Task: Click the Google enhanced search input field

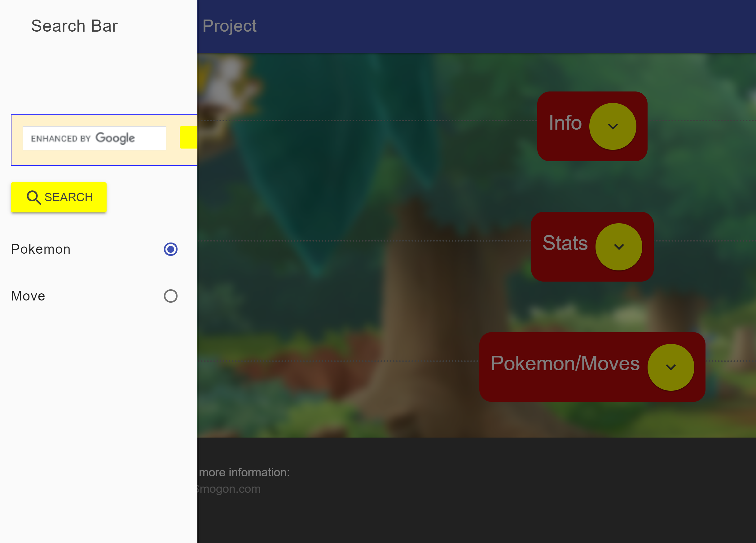Action: [x=94, y=138]
